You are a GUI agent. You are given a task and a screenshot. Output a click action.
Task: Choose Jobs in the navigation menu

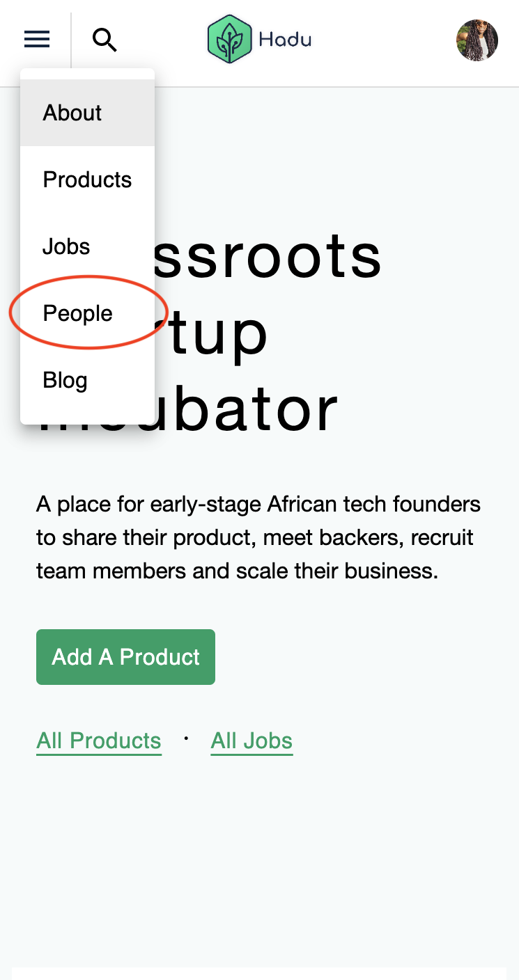pyautogui.click(x=66, y=246)
